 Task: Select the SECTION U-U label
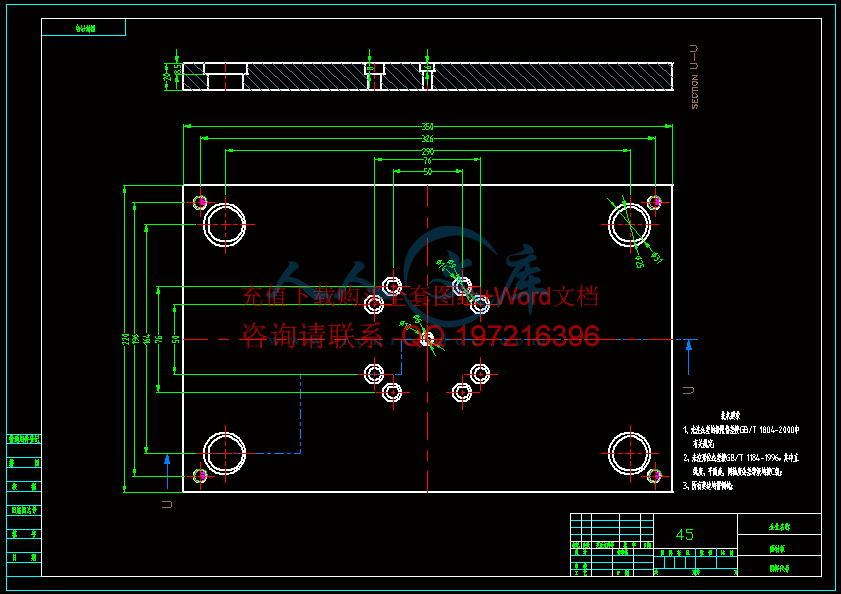(x=695, y=77)
